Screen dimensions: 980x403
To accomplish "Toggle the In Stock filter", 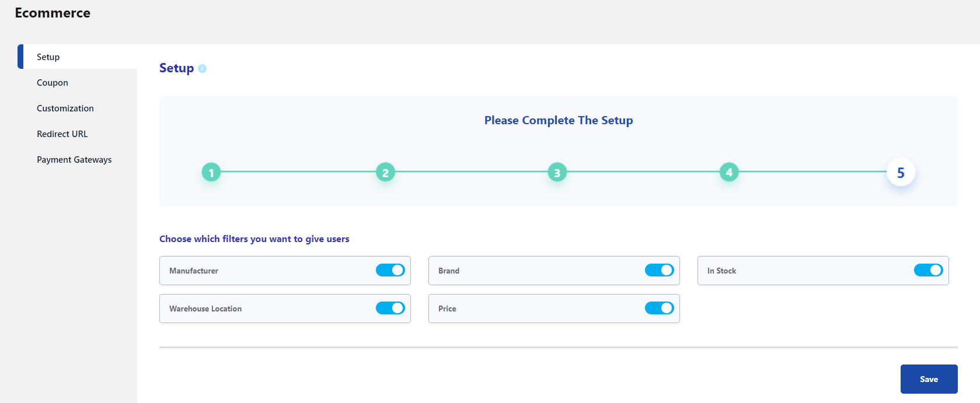I will pos(928,270).
